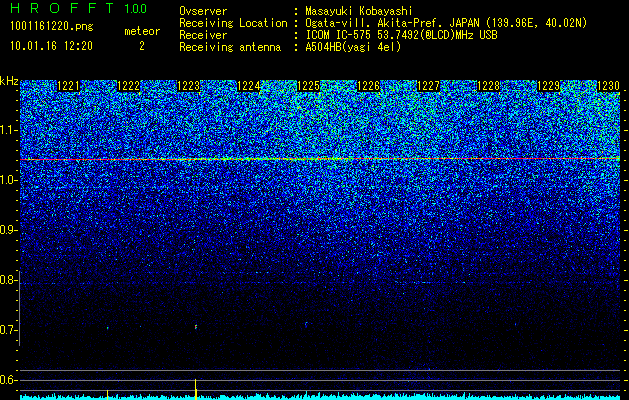The width and height of the screenshot is (629, 400).
Task: Click the 1230 time marker
Action: [x=609, y=86]
